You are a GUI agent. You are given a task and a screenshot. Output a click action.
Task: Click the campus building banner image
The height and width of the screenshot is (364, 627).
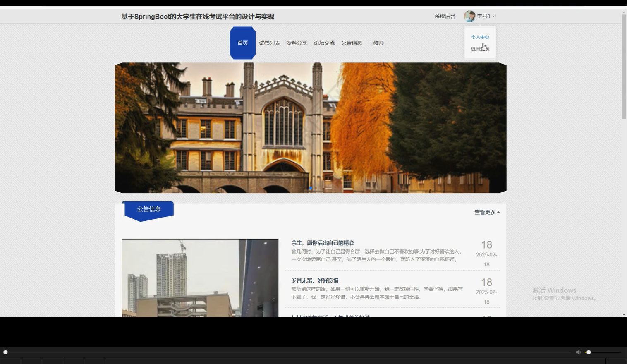point(311,128)
